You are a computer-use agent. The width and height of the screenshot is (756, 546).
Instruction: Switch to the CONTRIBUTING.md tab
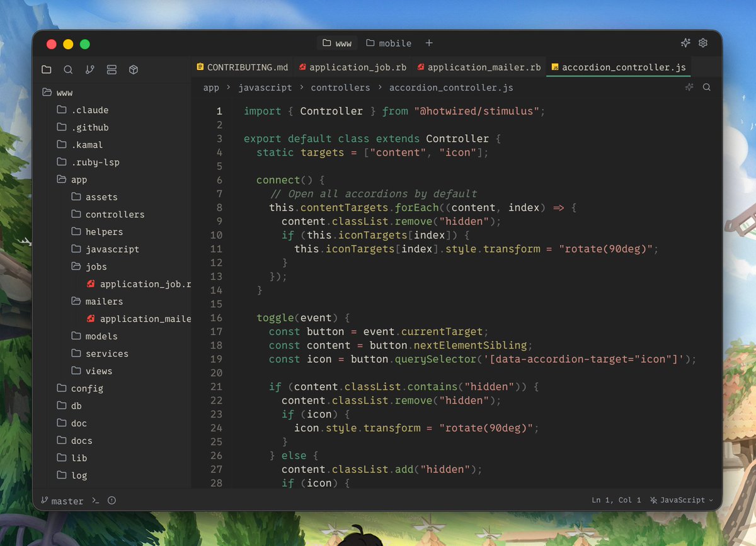[x=242, y=67]
